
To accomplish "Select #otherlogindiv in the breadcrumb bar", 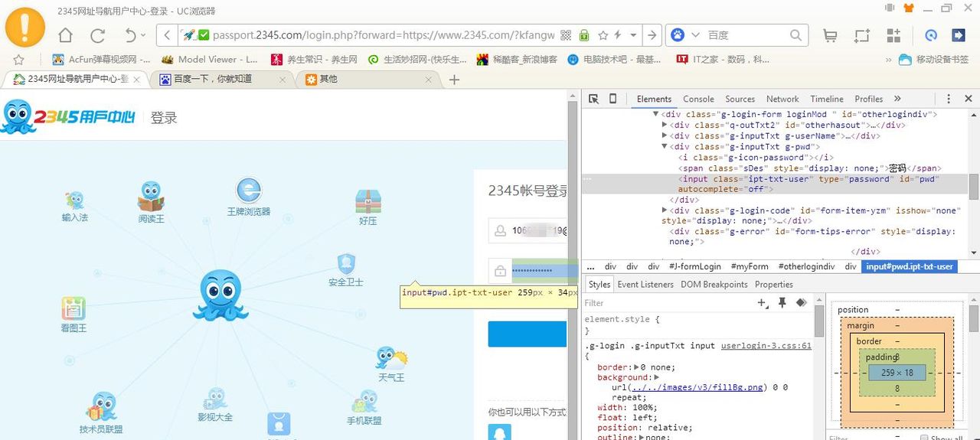I will [806, 266].
